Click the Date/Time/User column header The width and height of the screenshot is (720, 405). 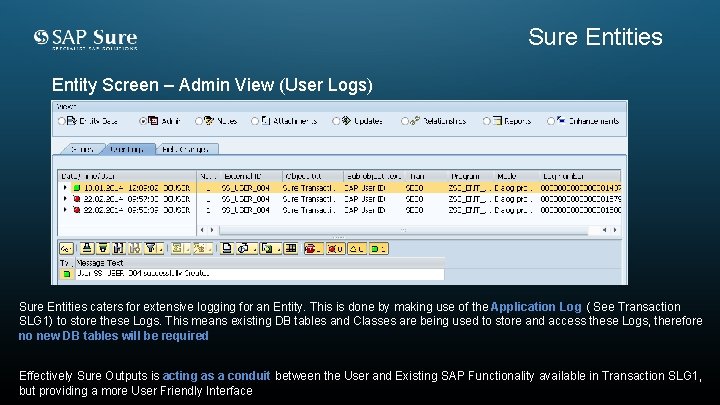pyautogui.click(x=128, y=176)
